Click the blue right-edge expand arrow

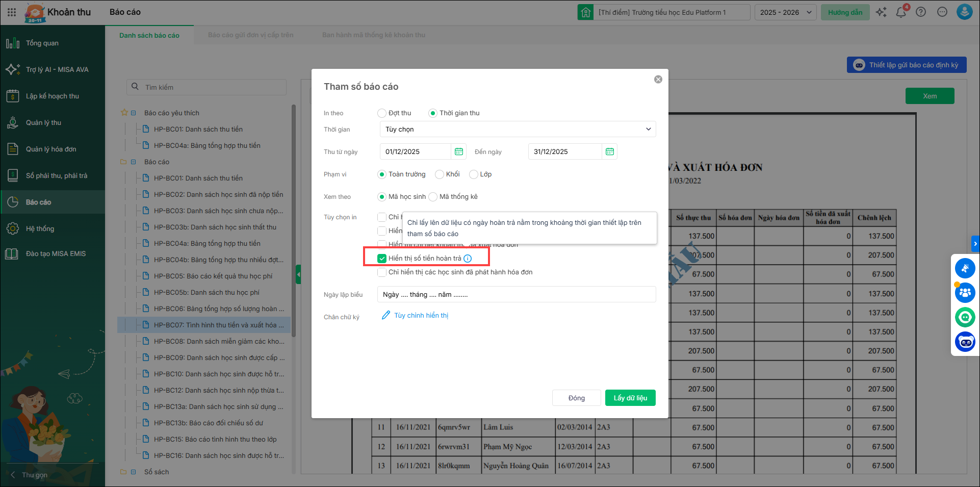(975, 244)
